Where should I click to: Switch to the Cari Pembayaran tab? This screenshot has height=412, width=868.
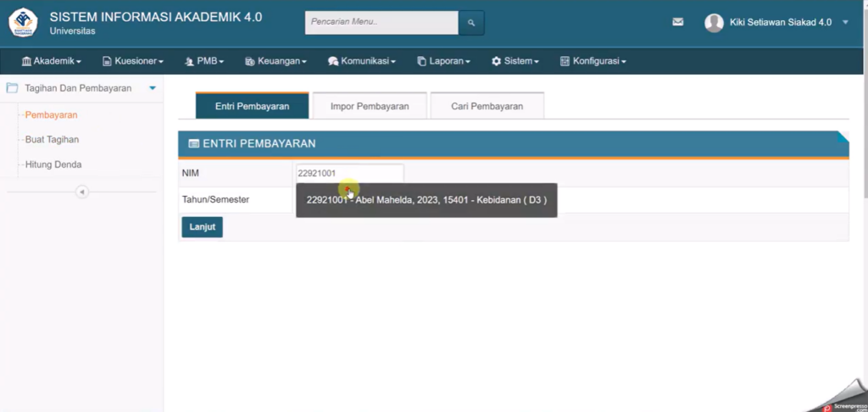coord(487,106)
